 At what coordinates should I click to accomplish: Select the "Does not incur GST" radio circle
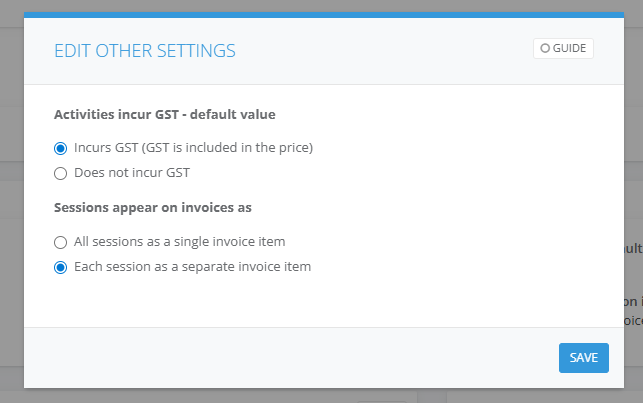[61, 173]
